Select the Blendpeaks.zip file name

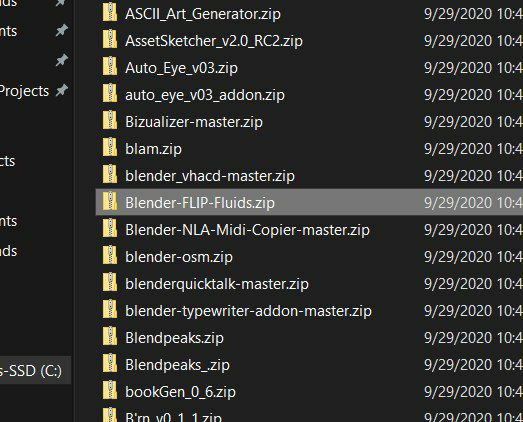[x=174, y=338]
